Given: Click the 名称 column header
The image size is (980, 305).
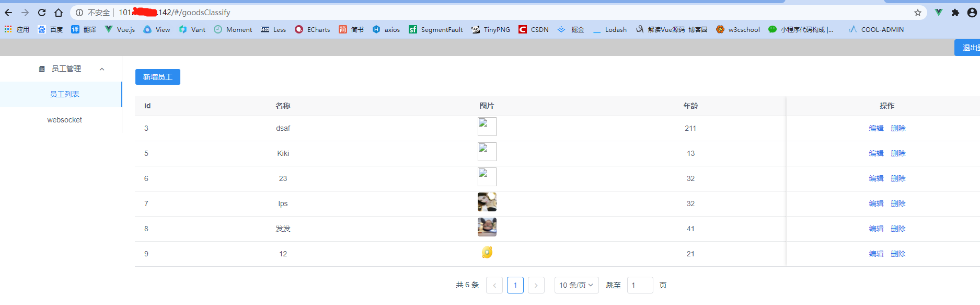Looking at the screenshot, I should [283, 106].
